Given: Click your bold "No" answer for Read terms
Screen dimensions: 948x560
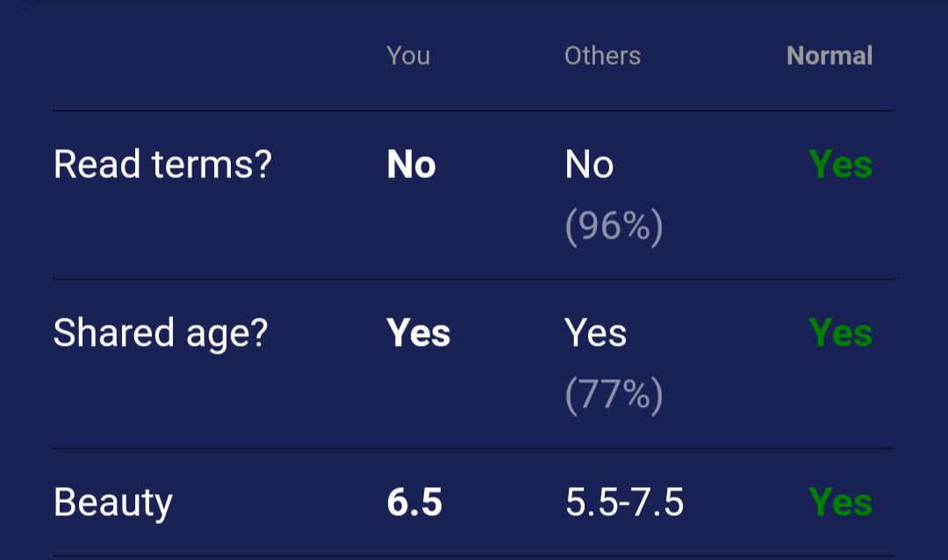Looking at the screenshot, I should pyautogui.click(x=411, y=165).
